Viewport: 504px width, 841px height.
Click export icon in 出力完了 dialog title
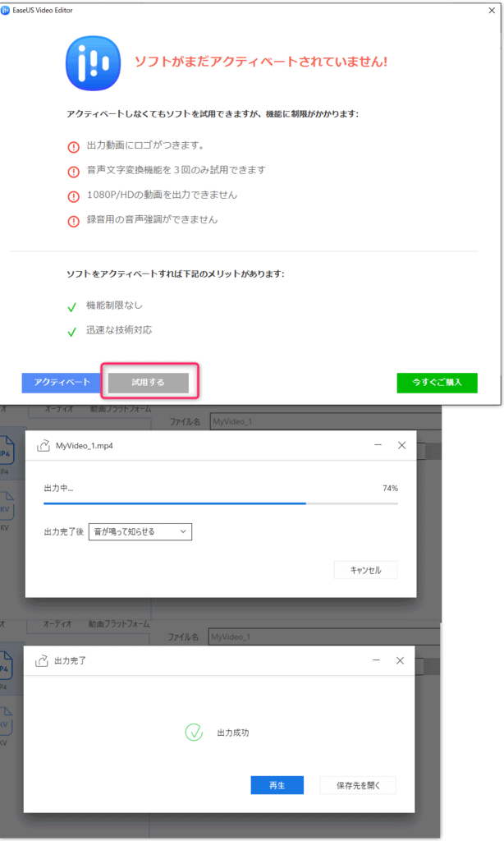42,660
